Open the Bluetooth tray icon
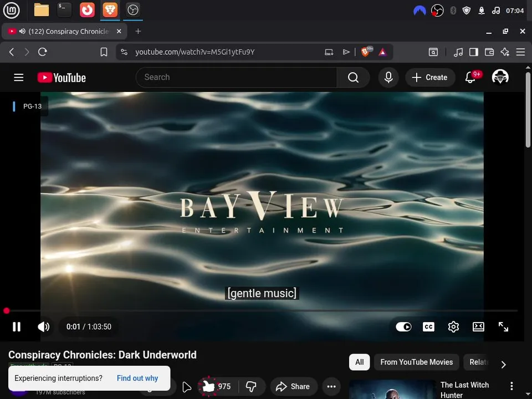The image size is (532, 399). point(453,11)
